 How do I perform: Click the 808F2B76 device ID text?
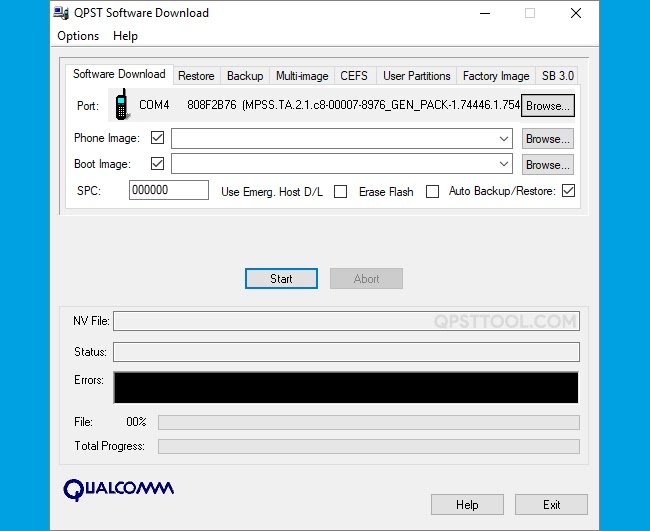[x=211, y=105]
